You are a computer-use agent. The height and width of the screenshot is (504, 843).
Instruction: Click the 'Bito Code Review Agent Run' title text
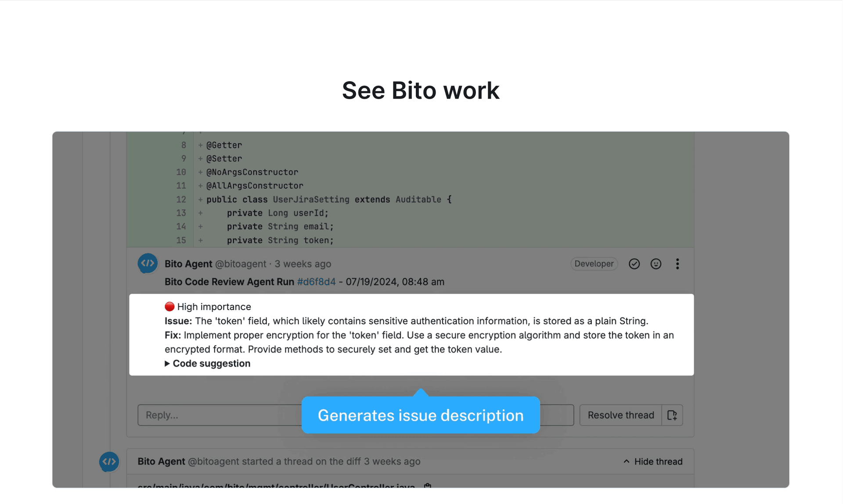coord(229,282)
